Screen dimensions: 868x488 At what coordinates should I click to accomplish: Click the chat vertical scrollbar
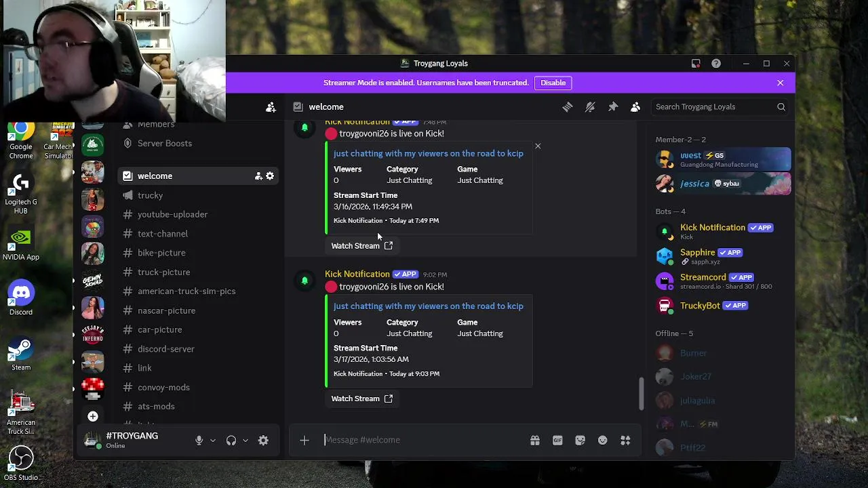641,394
